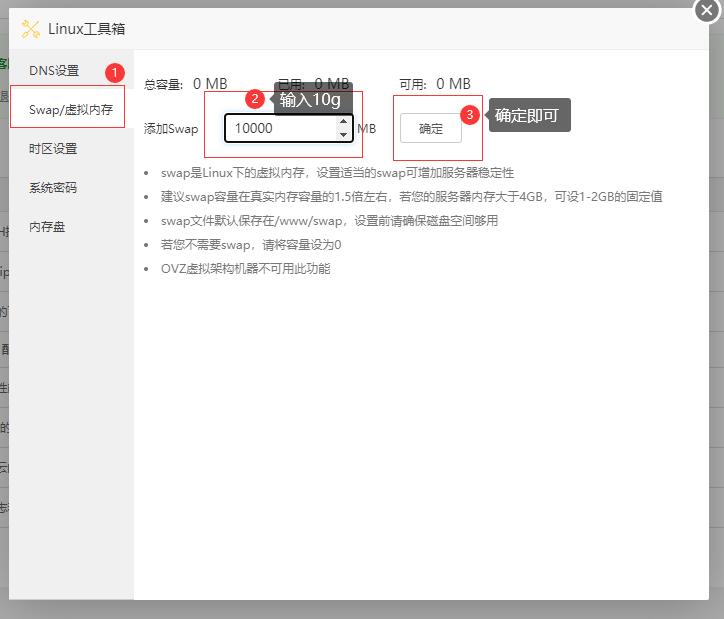Click the tip OVZ虚拟架构机器不可用此功能
This screenshot has width=724, height=619.
point(246,269)
